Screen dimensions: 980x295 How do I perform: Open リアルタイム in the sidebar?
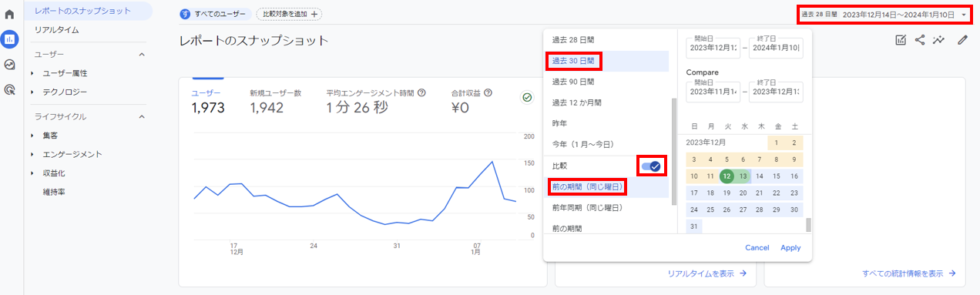pyautogui.click(x=57, y=29)
